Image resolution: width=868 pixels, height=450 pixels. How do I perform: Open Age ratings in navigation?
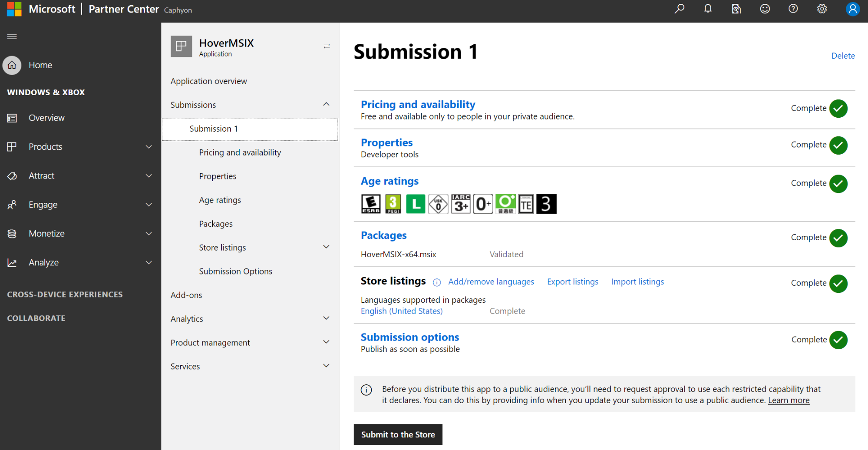(220, 200)
